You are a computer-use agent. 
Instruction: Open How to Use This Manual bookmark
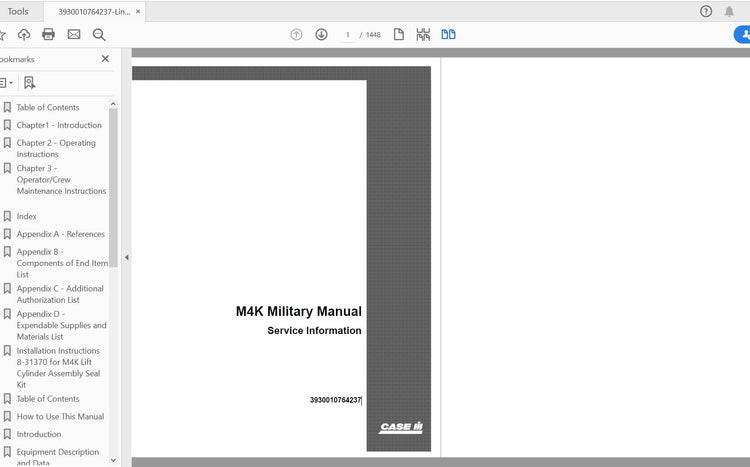[60, 416]
